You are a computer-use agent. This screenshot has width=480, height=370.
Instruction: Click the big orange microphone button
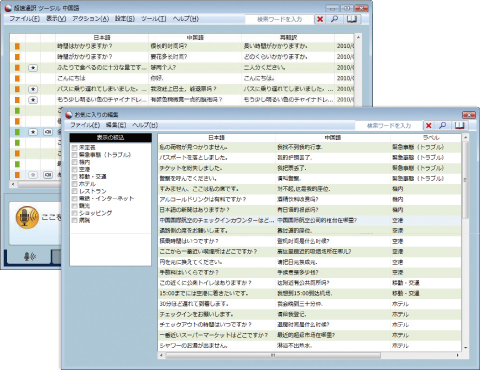(27, 218)
